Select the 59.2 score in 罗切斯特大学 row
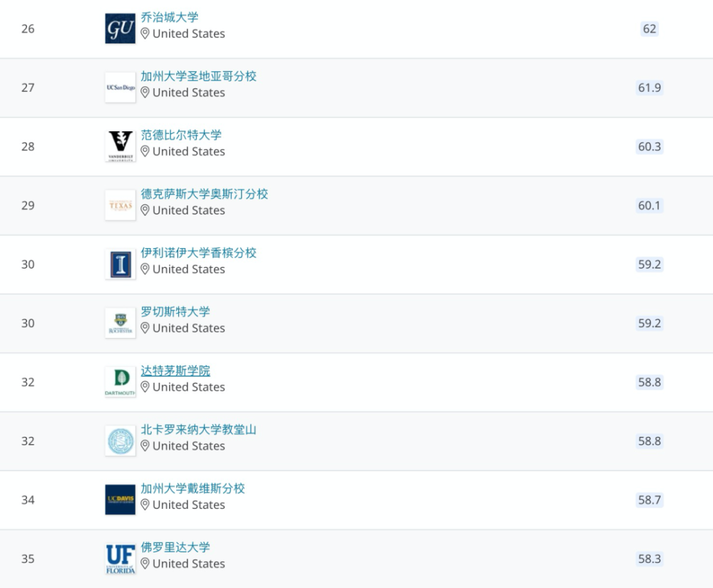 tap(650, 324)
